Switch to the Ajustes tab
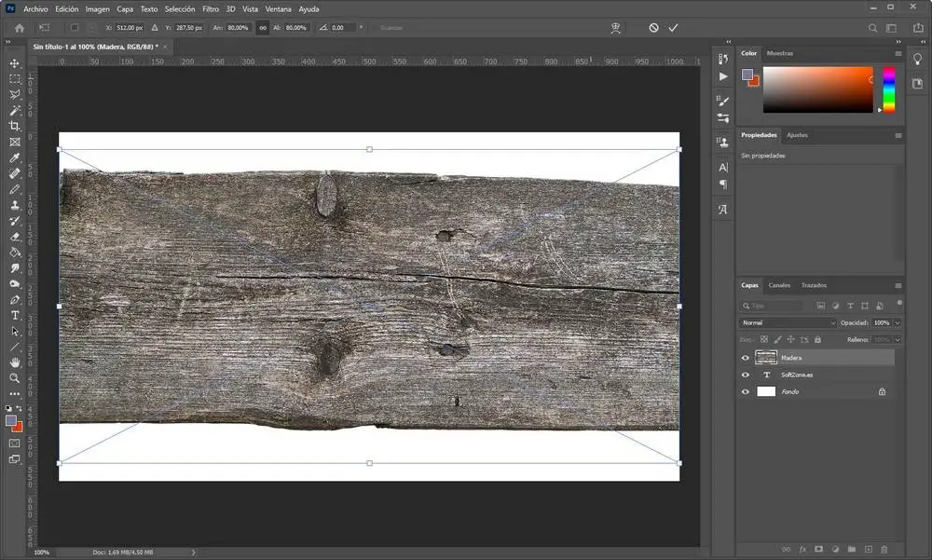 [797, 135]
